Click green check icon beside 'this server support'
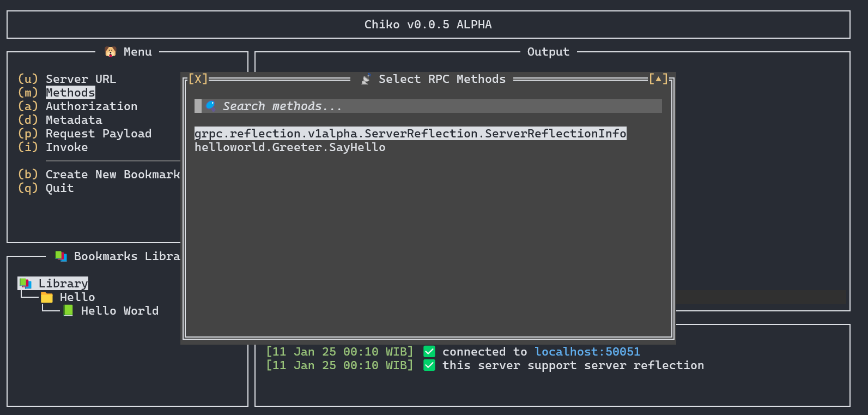This screenshot has height=415, width=868. coord(429,365)
